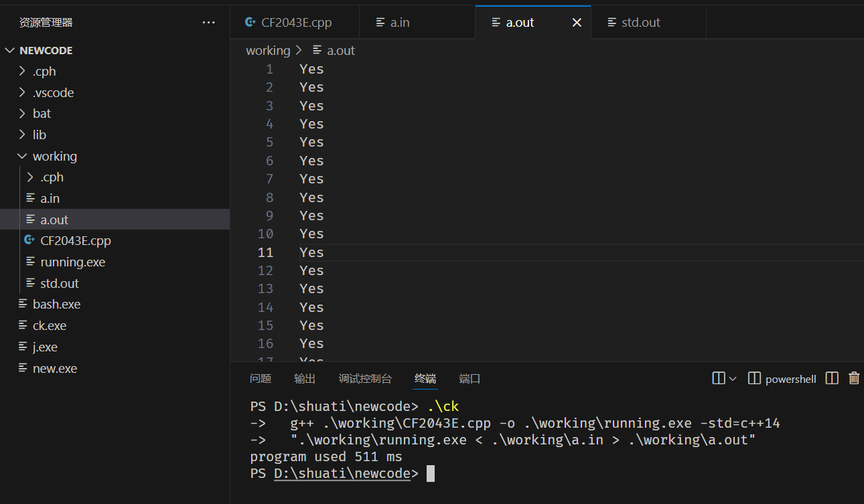This screenshot has height=504, width=864.
Task: Click the file icon beside ck.exe
Action: pos(23,325)
